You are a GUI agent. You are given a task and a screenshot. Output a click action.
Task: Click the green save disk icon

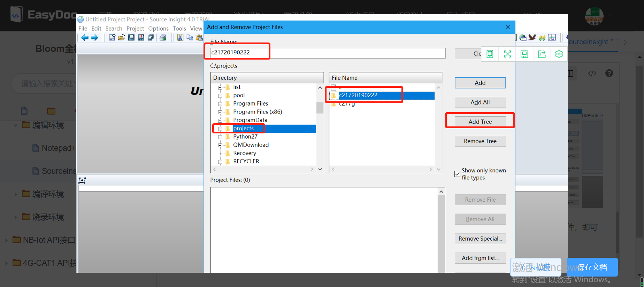point(524,54)
